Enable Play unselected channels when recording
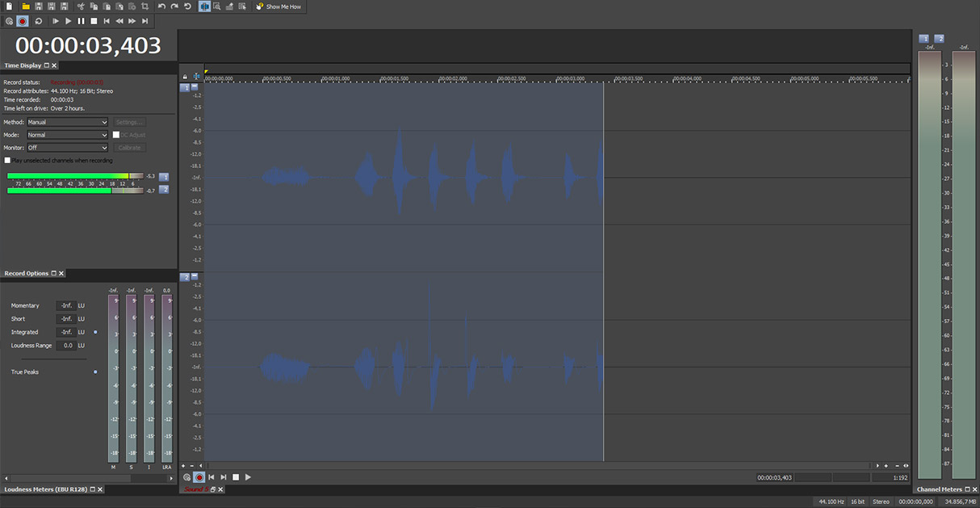980x508 pixels. 8,161
